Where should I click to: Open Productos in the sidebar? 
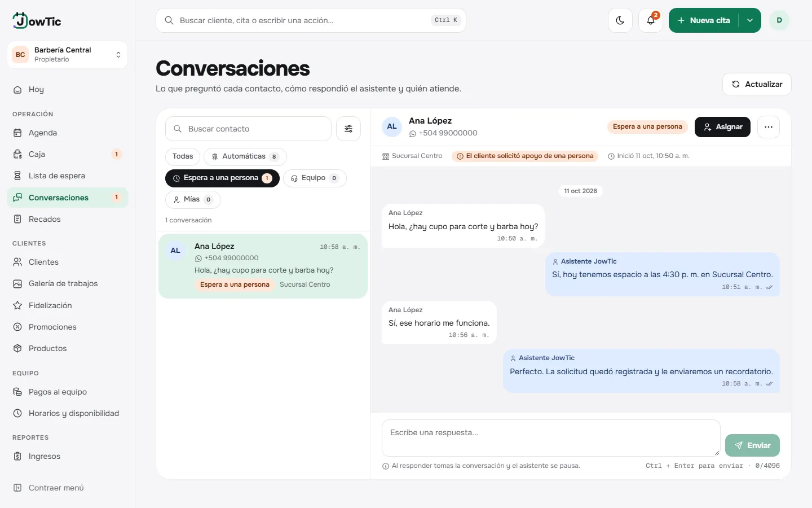67,348
